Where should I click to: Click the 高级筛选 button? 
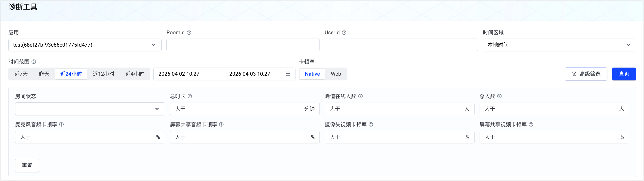(586, 74)
